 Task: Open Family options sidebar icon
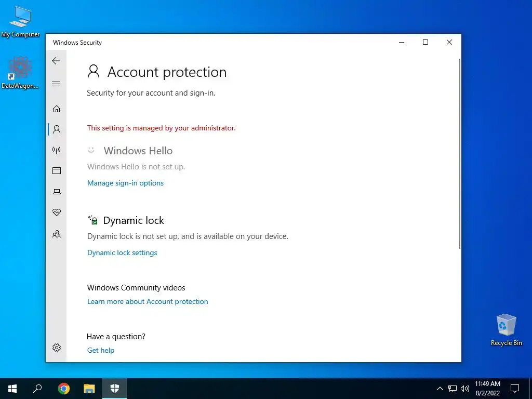click(x=56, y=234)
